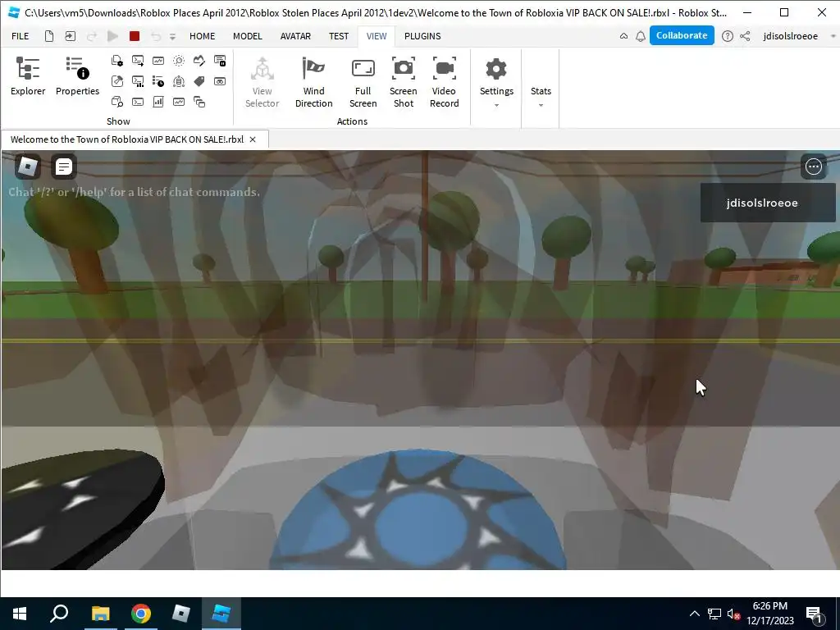Image resolution: width=840 pixels, height=630 pixels.
Task: Open Google Chrome from the taskbar
Action: click(x=140, y=614)
